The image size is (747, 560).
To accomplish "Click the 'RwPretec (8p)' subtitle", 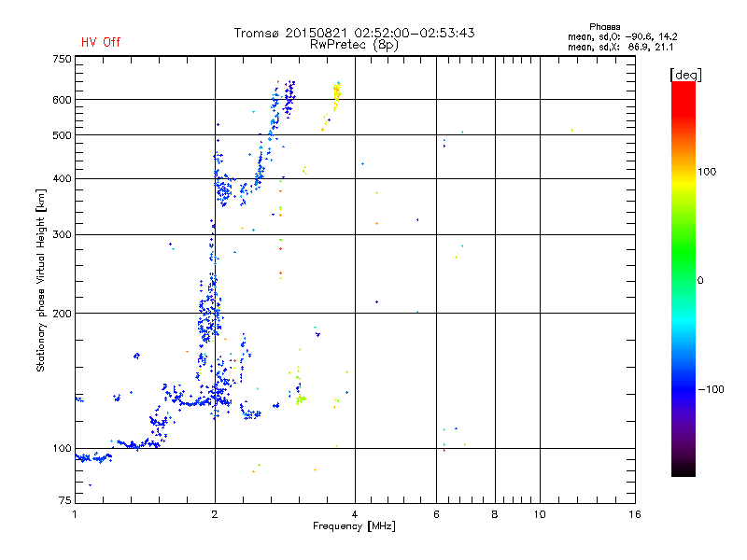I will (x=354, y=45).
